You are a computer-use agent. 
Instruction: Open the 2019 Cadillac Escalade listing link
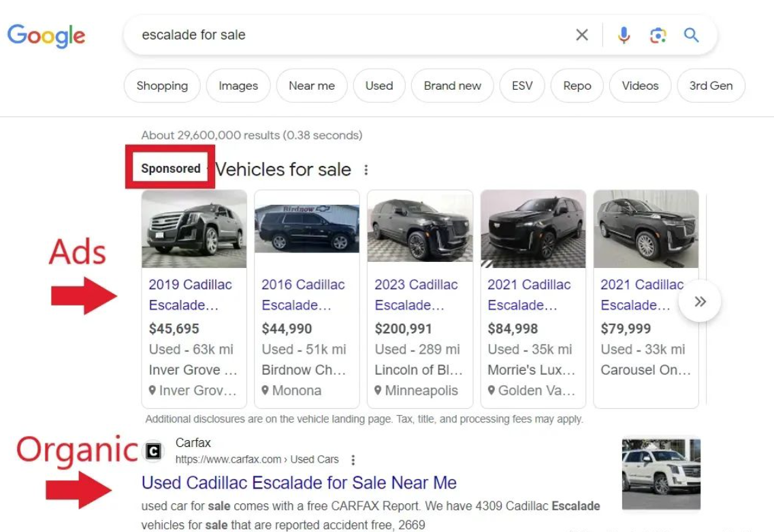tap(190, 295)
